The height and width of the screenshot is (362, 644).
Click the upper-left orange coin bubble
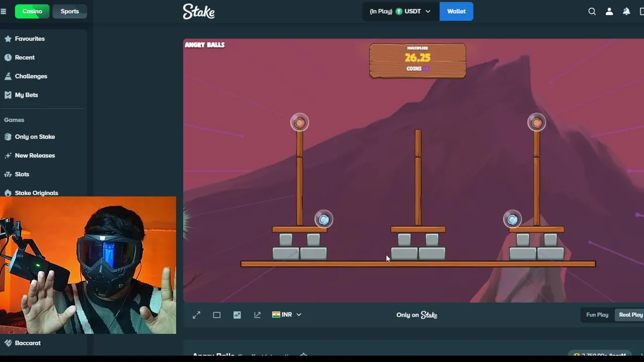tap(299, 123)
